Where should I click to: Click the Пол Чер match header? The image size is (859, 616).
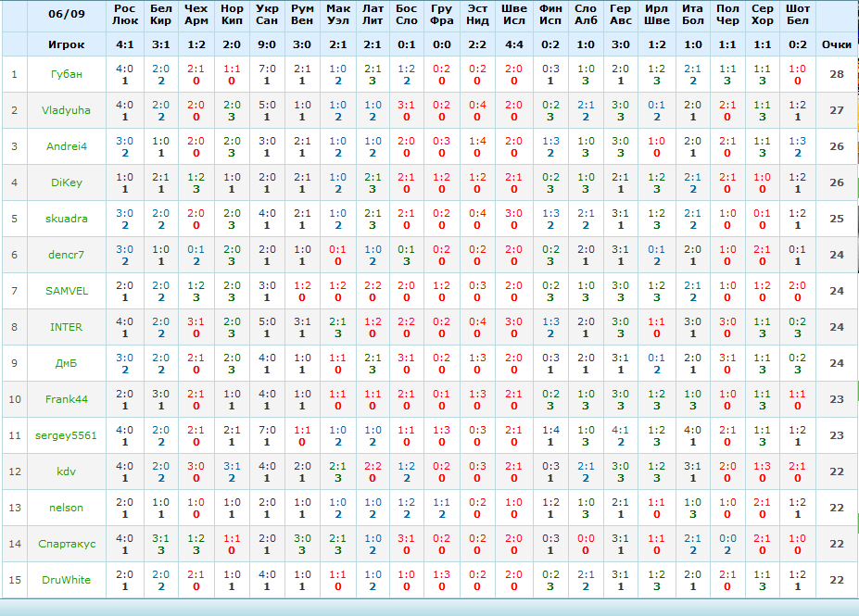point(727,15)
